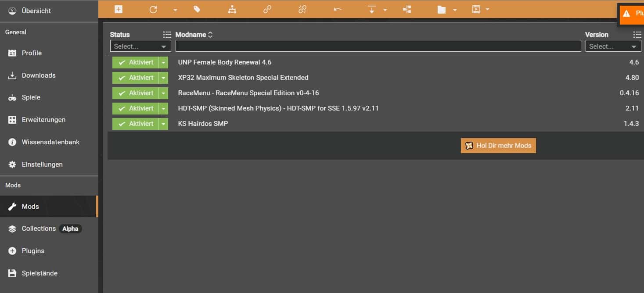
Task: Click the Spielstände floppy disk icon
Action: 12,273
